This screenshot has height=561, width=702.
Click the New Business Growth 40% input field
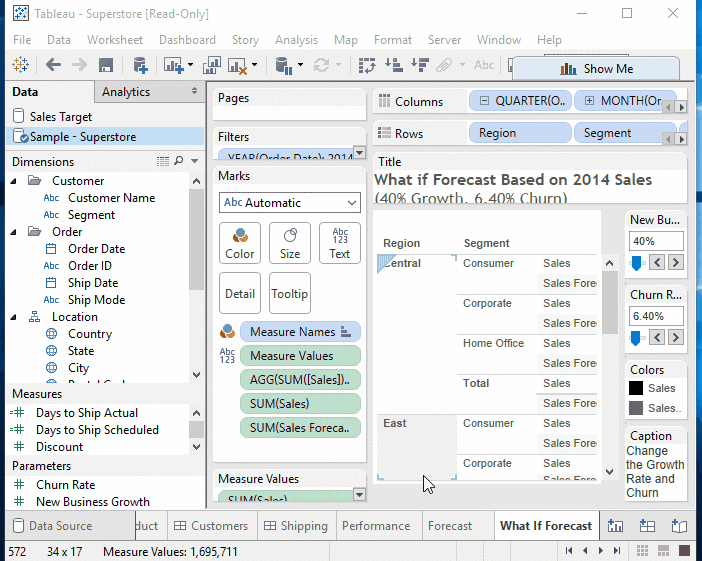click(x=656, y=241)
